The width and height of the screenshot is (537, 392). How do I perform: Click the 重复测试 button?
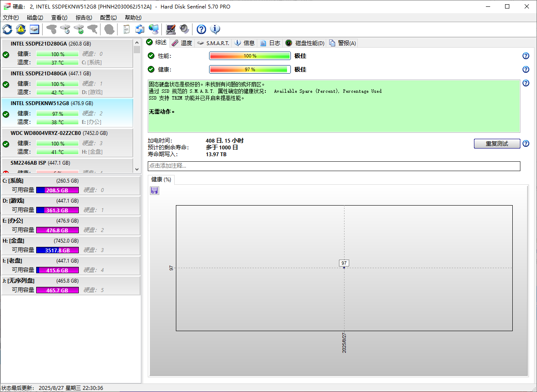click(497, 143)
